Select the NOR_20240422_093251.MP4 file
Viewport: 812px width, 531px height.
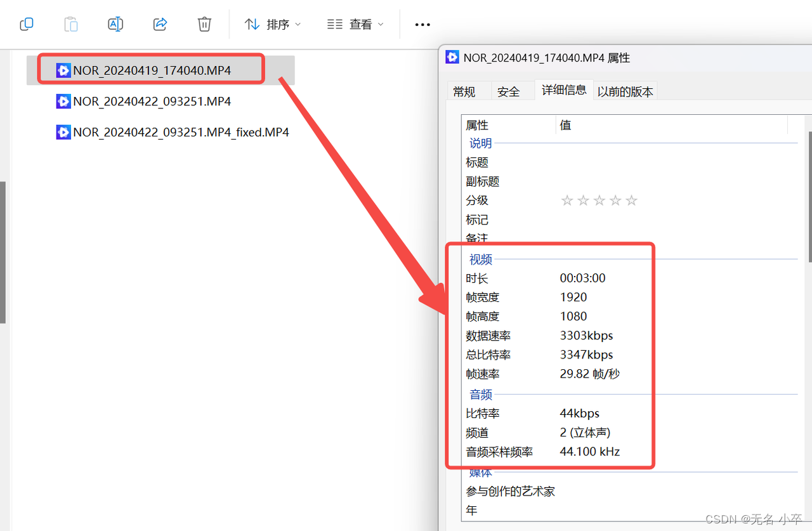tap(152, 101)
